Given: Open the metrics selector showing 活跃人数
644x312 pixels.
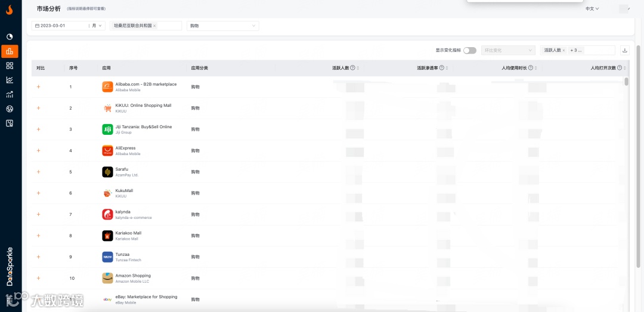Looking at the screenshot, I should tap(577, 50).
